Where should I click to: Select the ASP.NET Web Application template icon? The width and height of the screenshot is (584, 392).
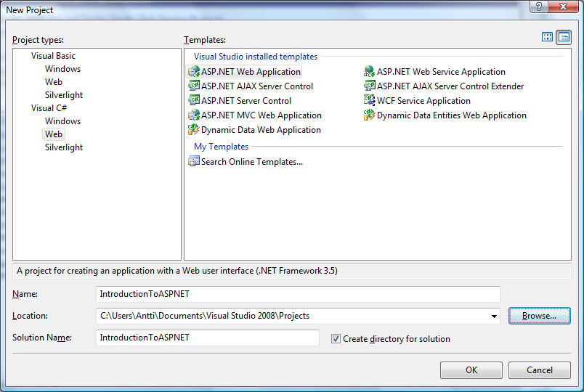click(194, 71)
